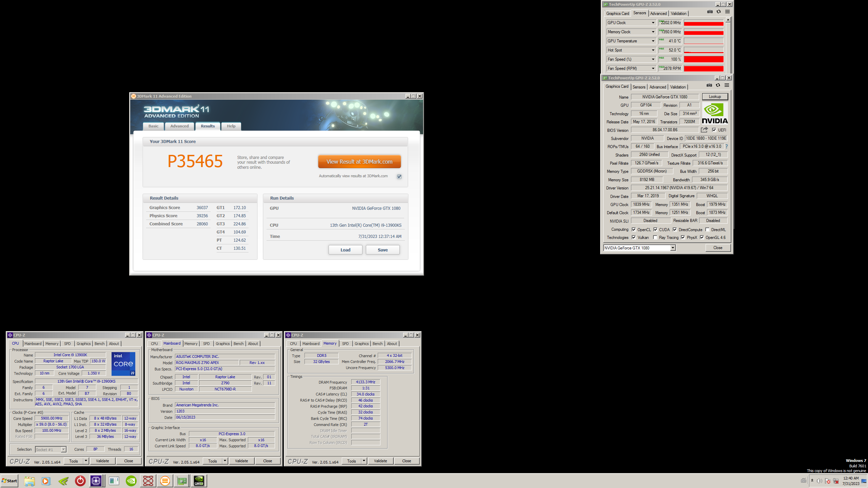Expand the Memory Clock sensor dropdown
Screen dimensions: 868x488
[653, 32]
